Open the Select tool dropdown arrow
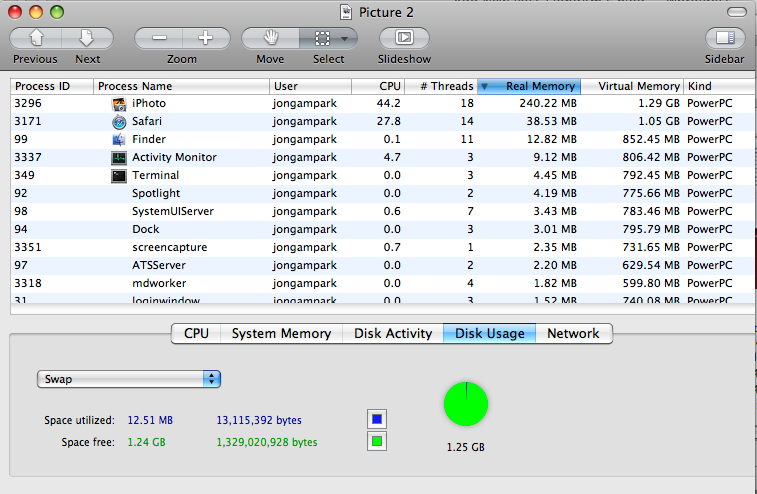This screenshot has width=757, height=494. pos(345,39)
